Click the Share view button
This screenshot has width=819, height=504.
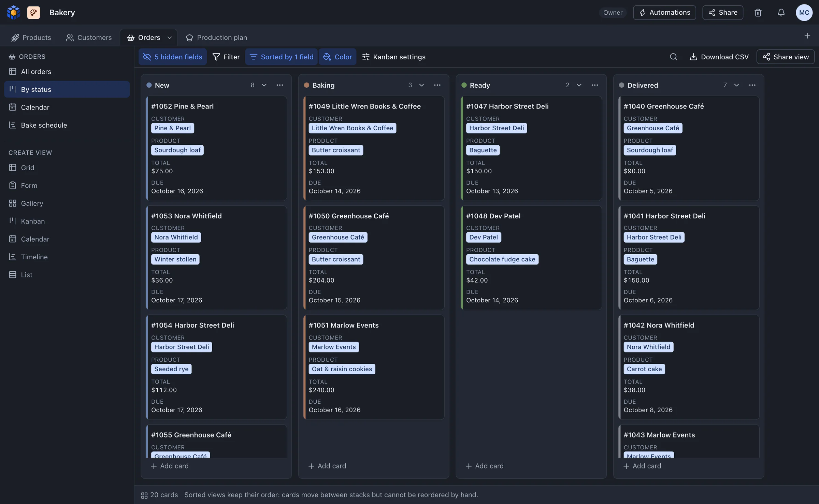(786, 57)
